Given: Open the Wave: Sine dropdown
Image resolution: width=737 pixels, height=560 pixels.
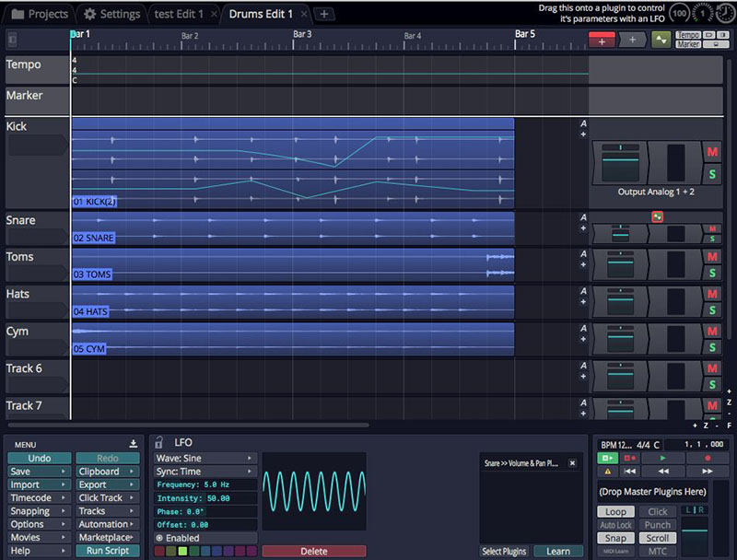Looking at the screenshot, I should pos(205,458).
